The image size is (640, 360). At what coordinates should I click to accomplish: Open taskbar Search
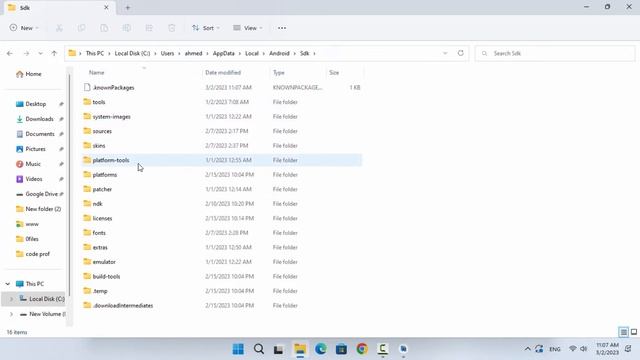pyautogui.click(x=259, y=349)
